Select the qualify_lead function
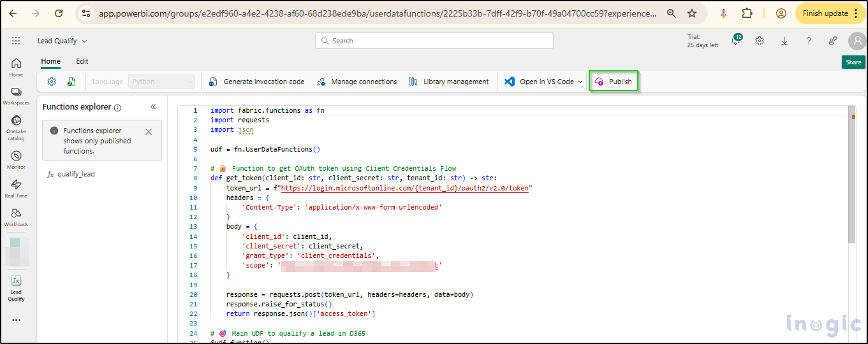Screen dimensions: 868x344 (x=71, y=174)
